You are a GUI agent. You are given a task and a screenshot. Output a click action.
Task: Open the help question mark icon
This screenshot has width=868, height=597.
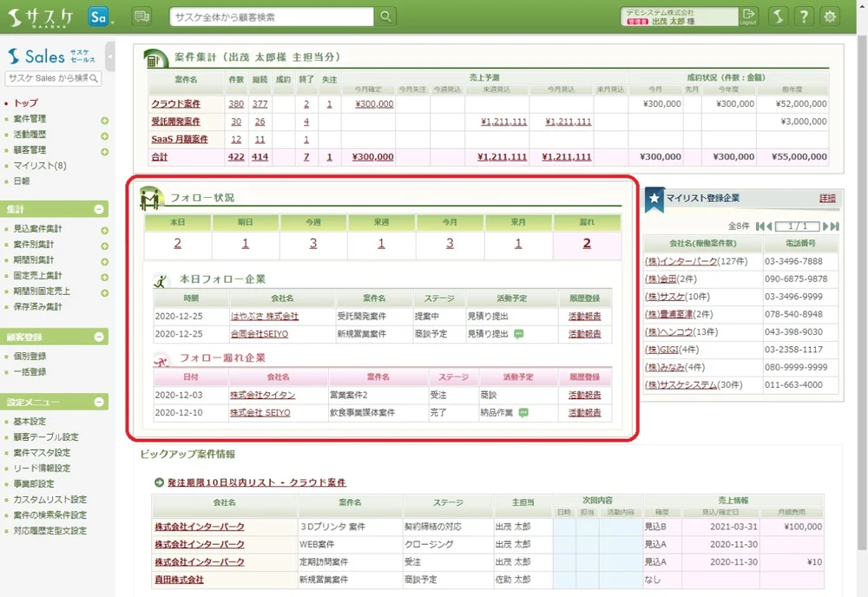click(805, 16)
